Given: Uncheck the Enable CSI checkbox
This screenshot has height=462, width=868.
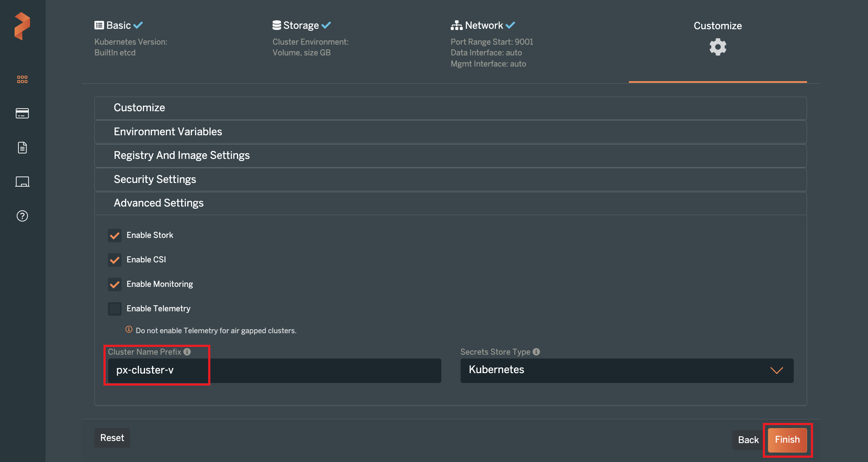Looking at the screenshot, I should coord(115,260).
